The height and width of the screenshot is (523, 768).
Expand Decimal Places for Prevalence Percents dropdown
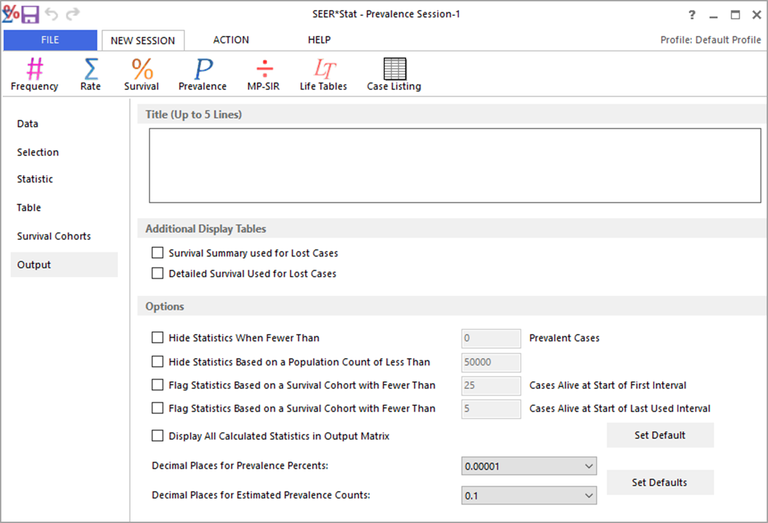(x=529, y=466)
